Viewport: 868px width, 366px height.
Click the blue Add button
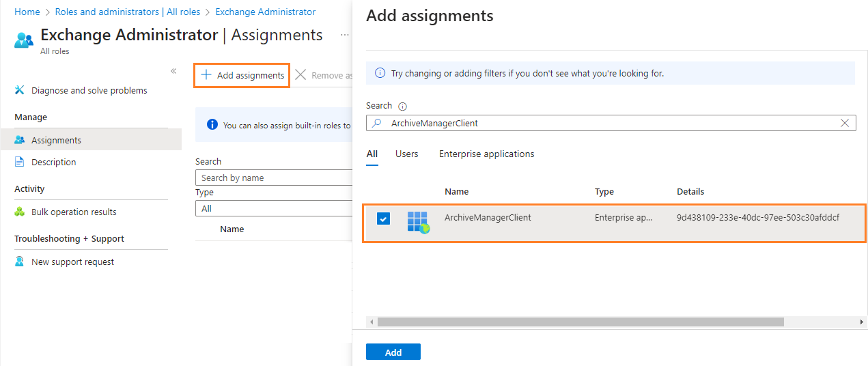pyautogui.click(x=393, y=352)
